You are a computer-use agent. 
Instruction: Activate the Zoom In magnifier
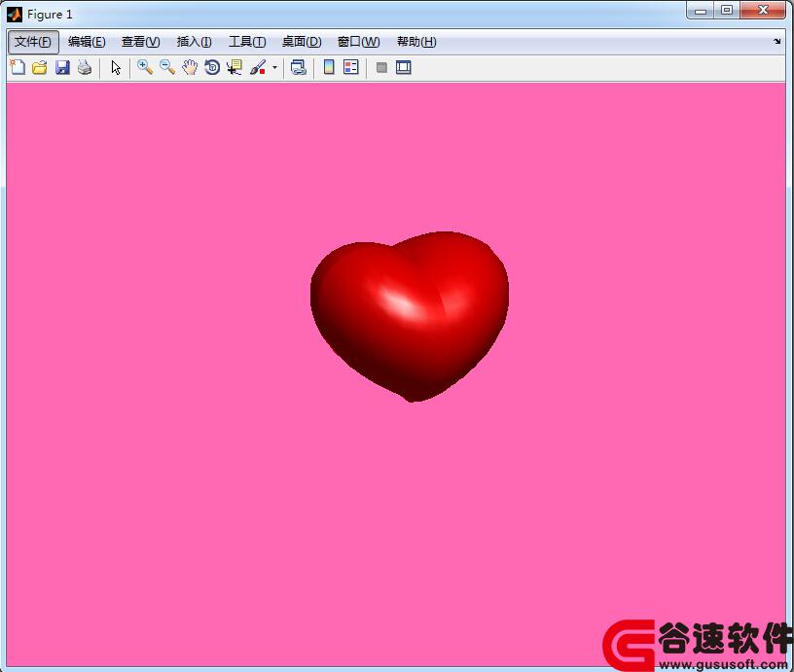point(145,67)
